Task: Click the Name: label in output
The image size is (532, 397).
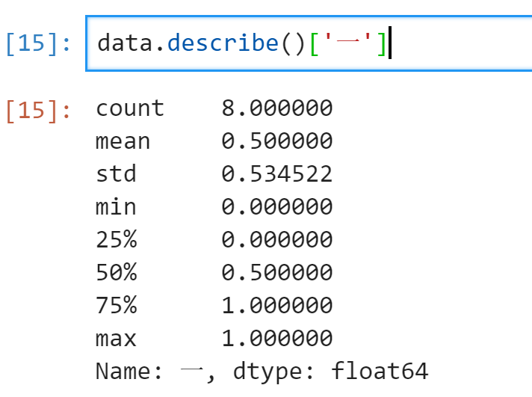Action: click(129, 371)
